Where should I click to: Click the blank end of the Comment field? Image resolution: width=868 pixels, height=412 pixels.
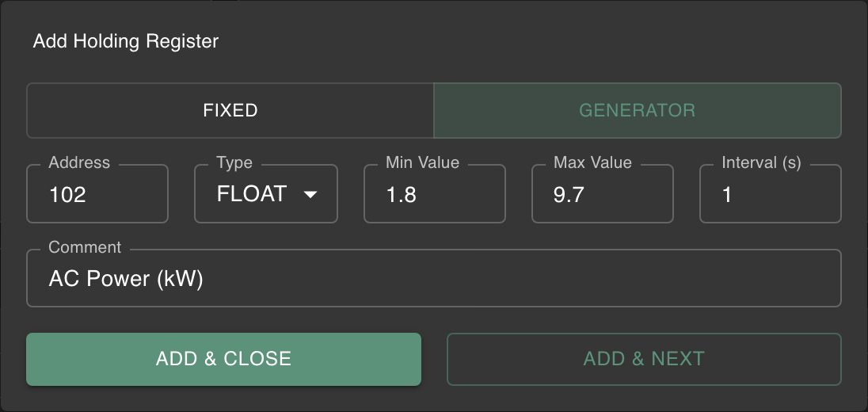point(634,279)
